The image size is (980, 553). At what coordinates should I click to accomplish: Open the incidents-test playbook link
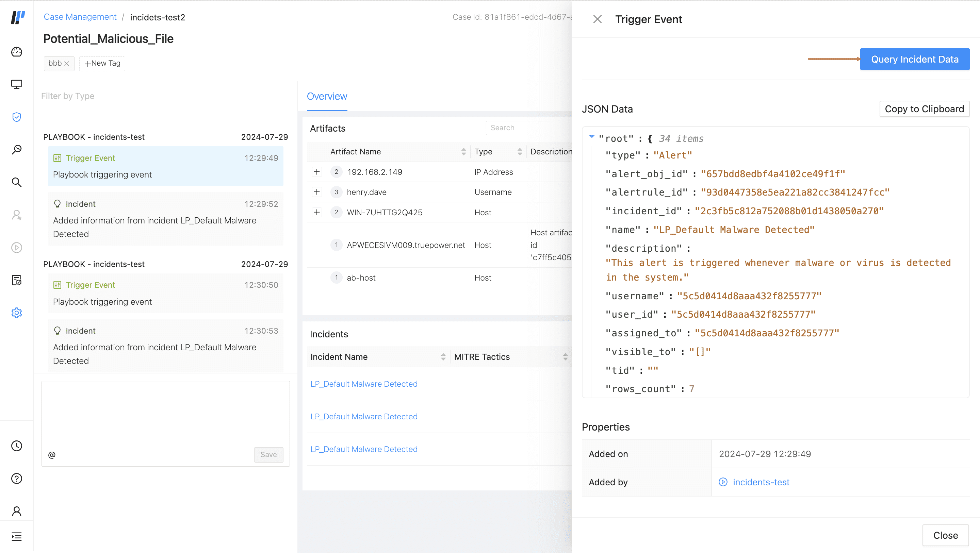(x=761, y=482)
